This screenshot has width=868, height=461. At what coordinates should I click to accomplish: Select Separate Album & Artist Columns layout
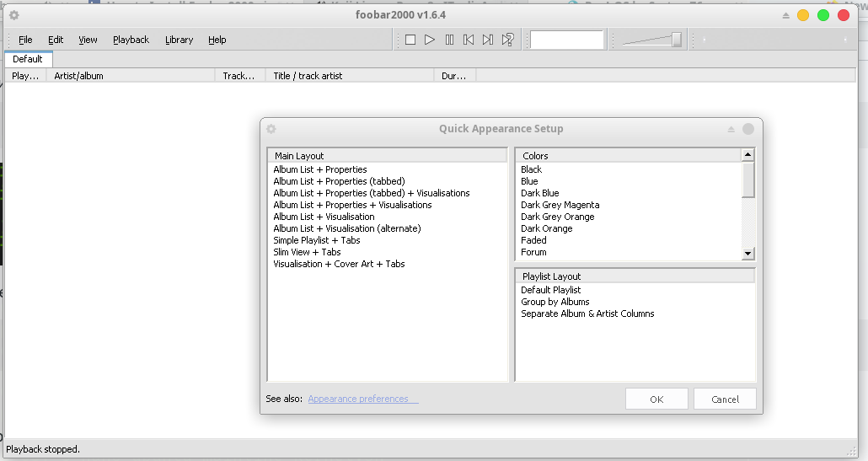(x=587, y=314)
